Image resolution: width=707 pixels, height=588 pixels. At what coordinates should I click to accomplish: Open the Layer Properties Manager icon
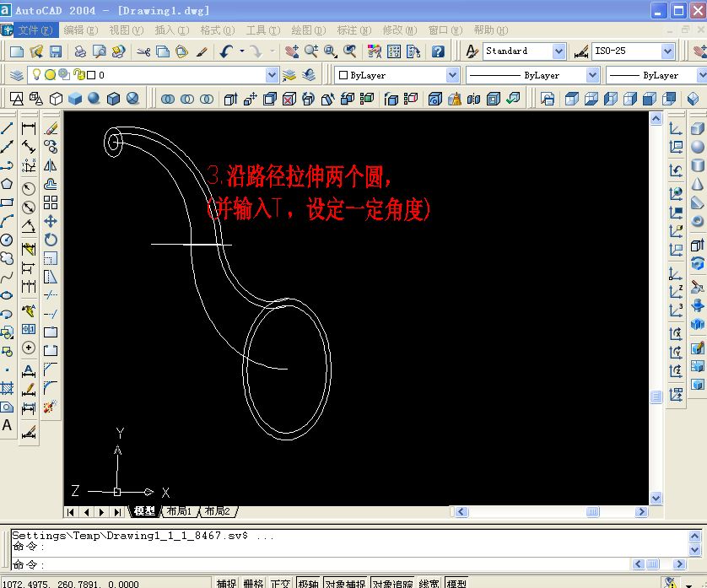coord(16,75)
